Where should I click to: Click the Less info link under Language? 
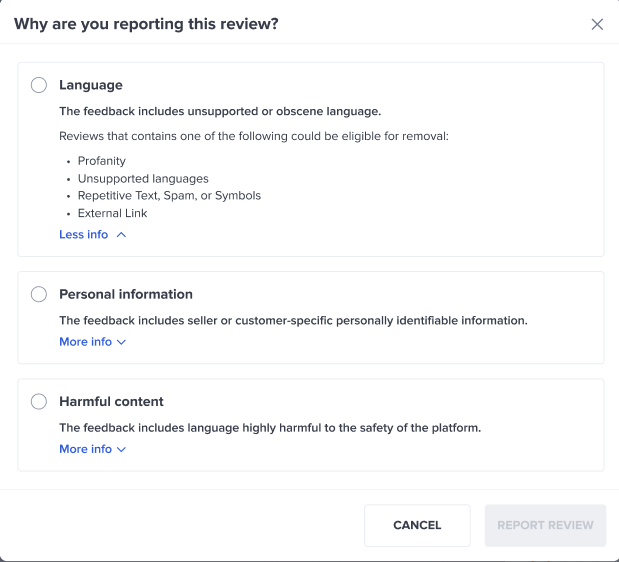click(x=84, y=235)
